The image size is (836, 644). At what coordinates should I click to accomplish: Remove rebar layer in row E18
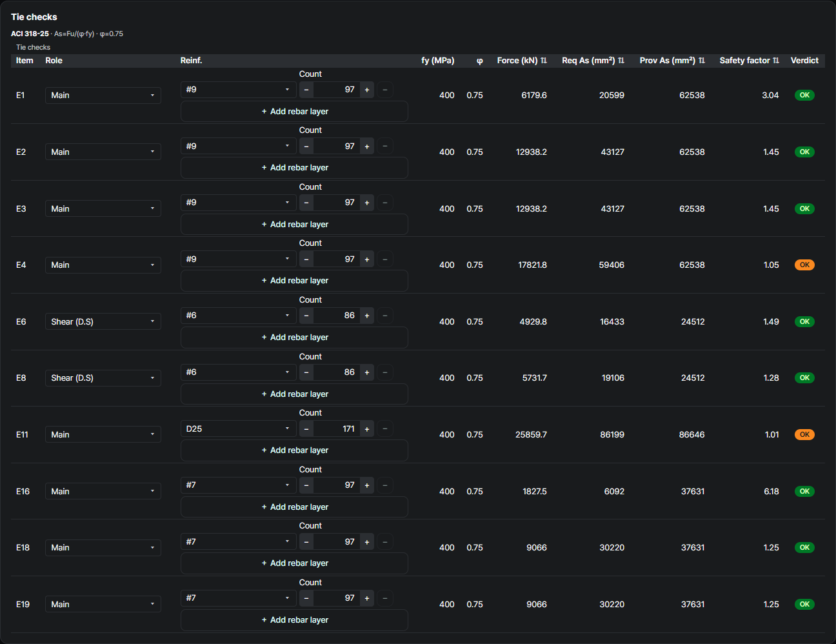coord(385,542)
